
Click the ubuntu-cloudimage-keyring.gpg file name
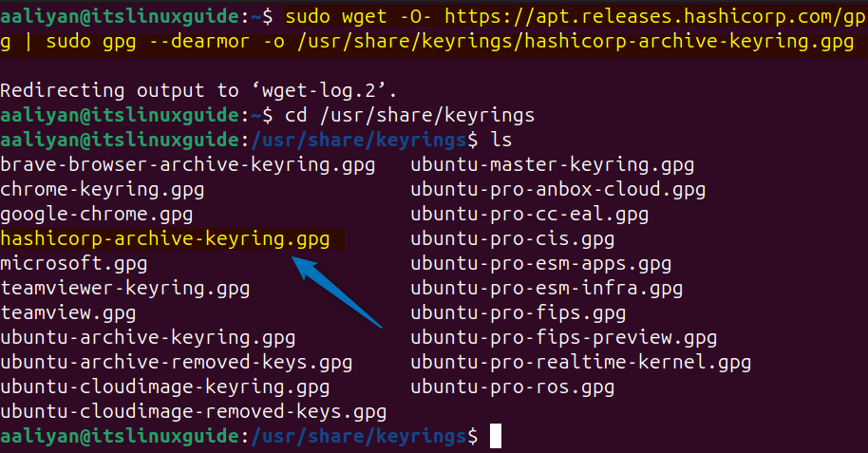[165, 387]
